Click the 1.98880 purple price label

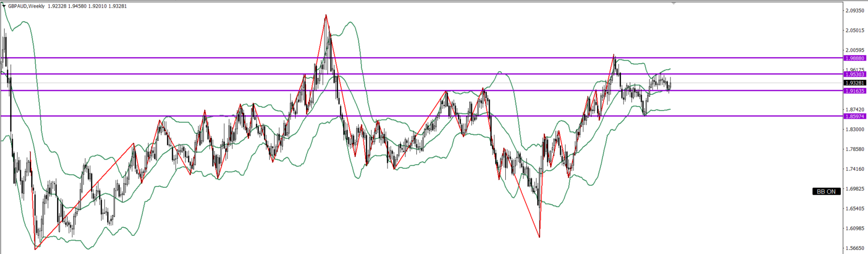pyautogui.click(x=855, y=58)
